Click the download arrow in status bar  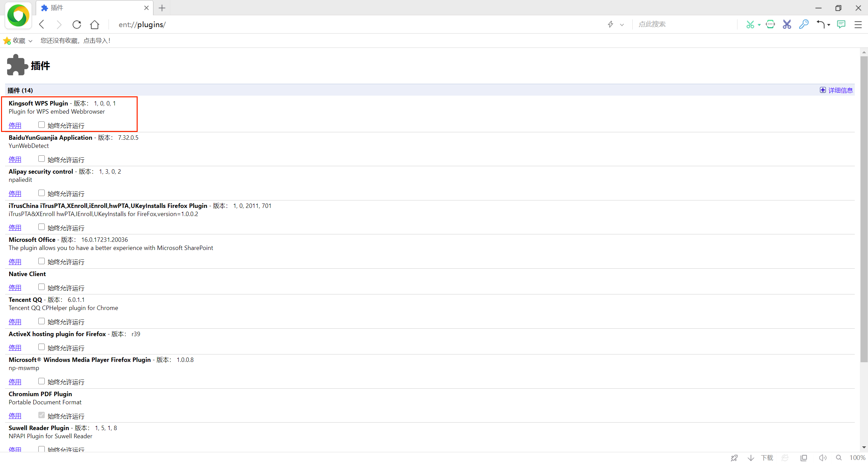(751, 458)
